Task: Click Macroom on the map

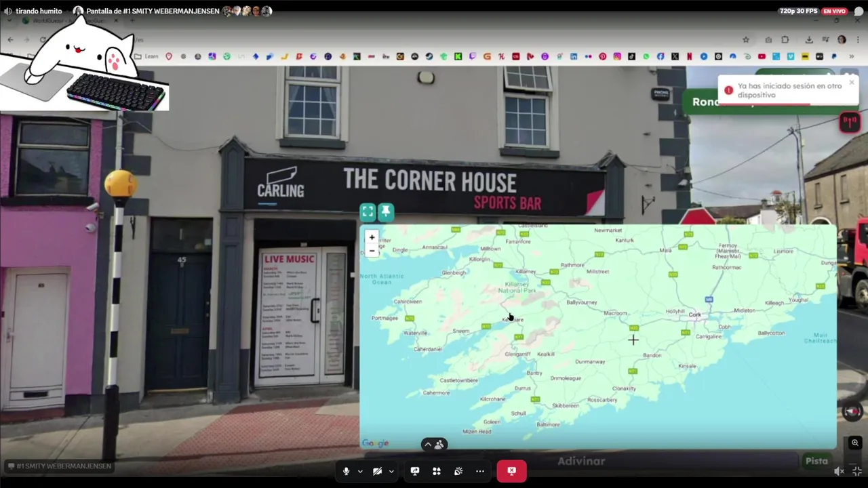Action: click(x=616, y=313)
